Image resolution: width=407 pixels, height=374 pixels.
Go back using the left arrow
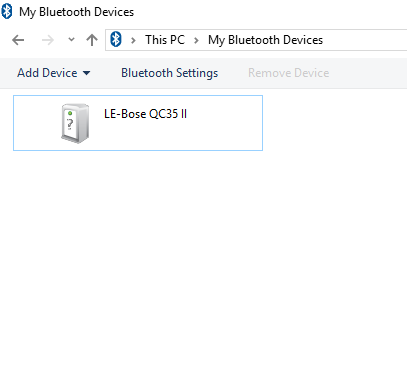click(18, 40)
